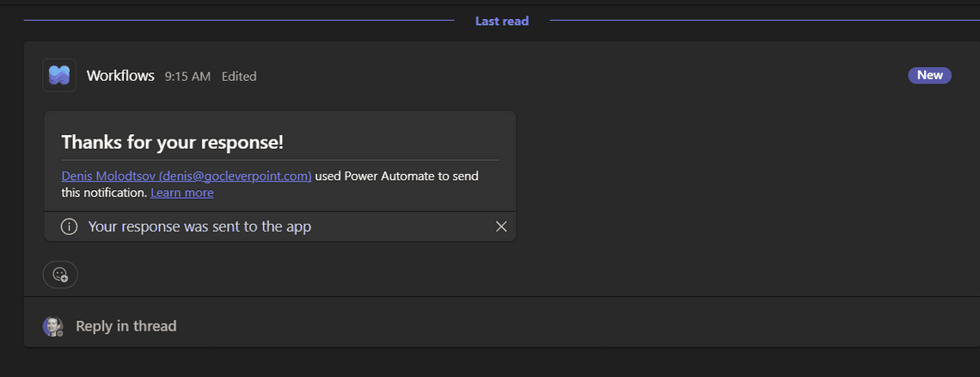Click the presence status badge on your avatar
Viewport: 980px width, 377px height.
pyautogui.click(x=59, y=332)
